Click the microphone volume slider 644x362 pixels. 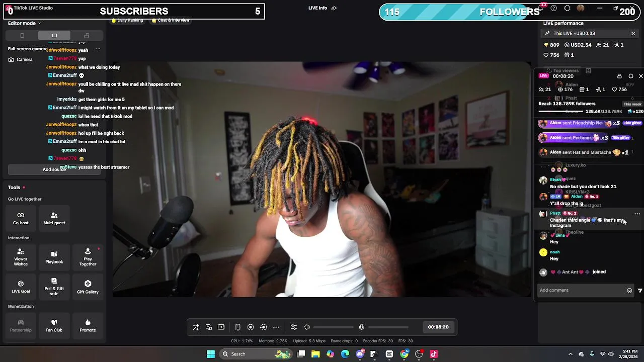(388, 327)
